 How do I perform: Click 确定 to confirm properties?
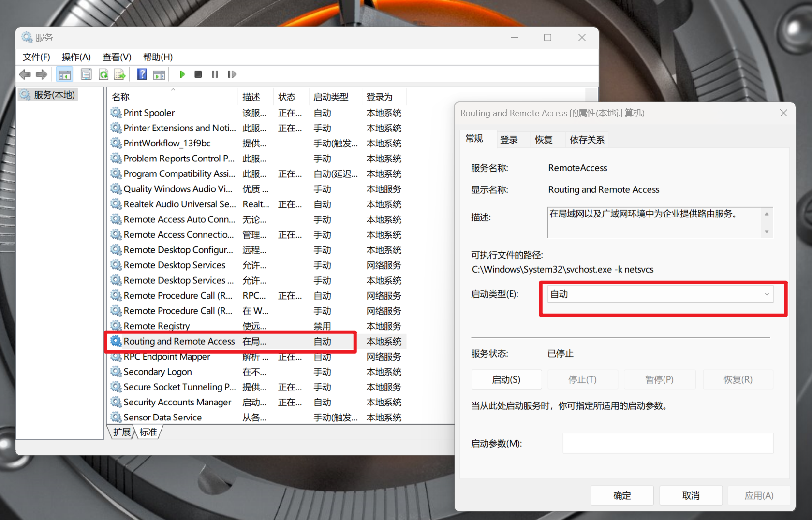(622, 495)
